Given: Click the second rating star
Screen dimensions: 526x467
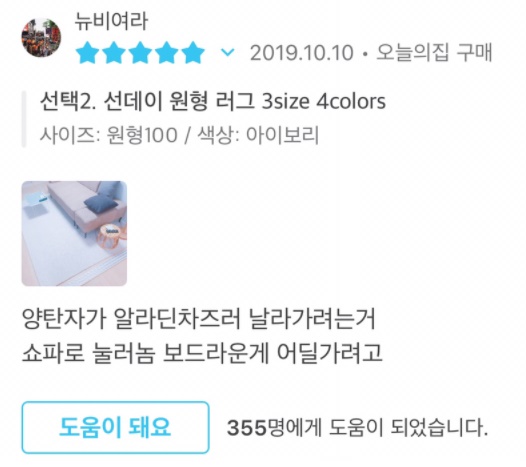Looking at the screenshot, I should 113,53.
